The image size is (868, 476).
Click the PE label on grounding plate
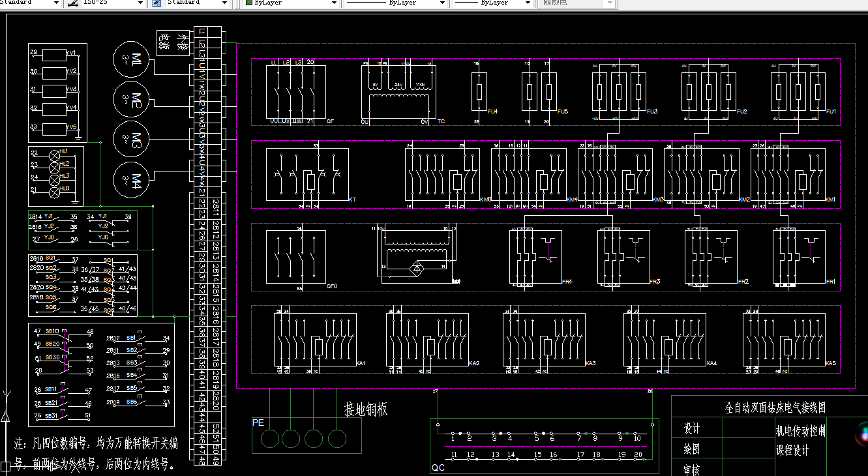258,423
